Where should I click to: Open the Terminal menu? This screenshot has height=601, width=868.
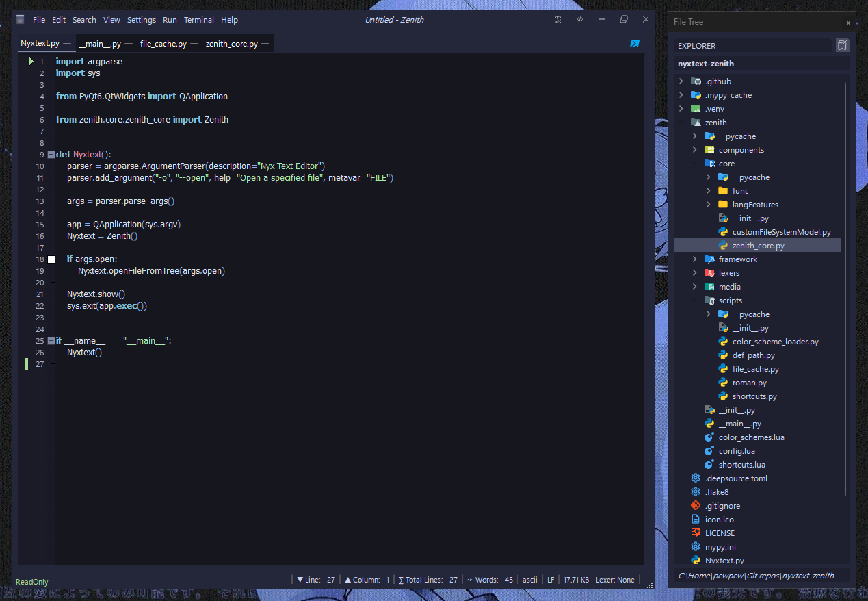pos(198,19)
